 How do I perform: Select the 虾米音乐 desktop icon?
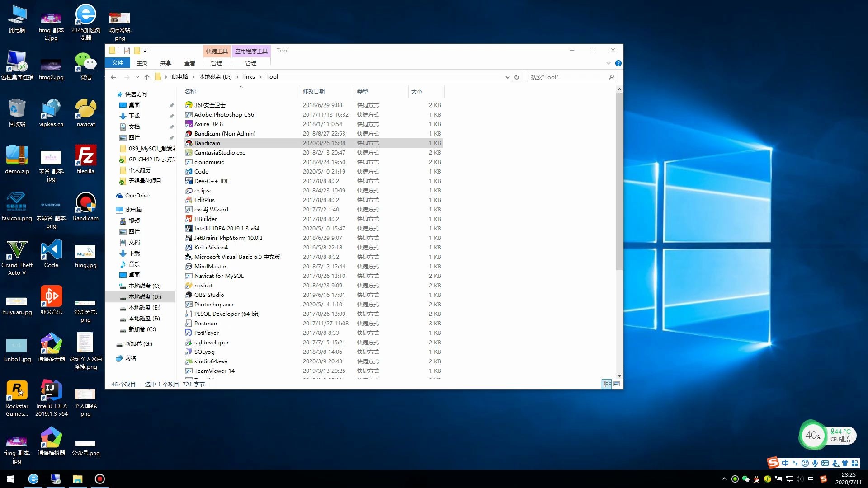click(x=51, y=300)
